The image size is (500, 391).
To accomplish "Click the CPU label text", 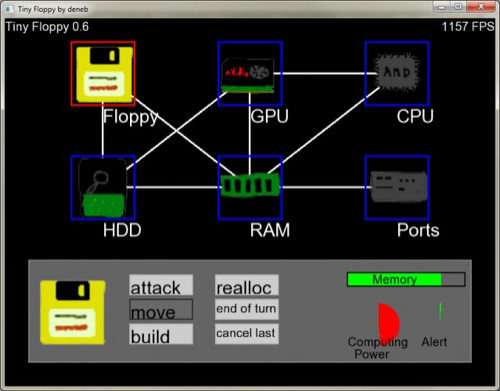I will coord(415,116).
